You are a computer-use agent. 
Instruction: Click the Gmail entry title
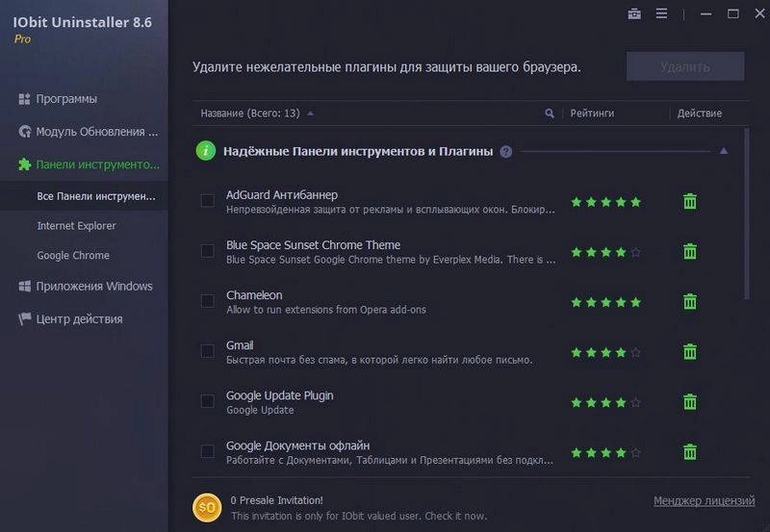(x=240, y=345)
